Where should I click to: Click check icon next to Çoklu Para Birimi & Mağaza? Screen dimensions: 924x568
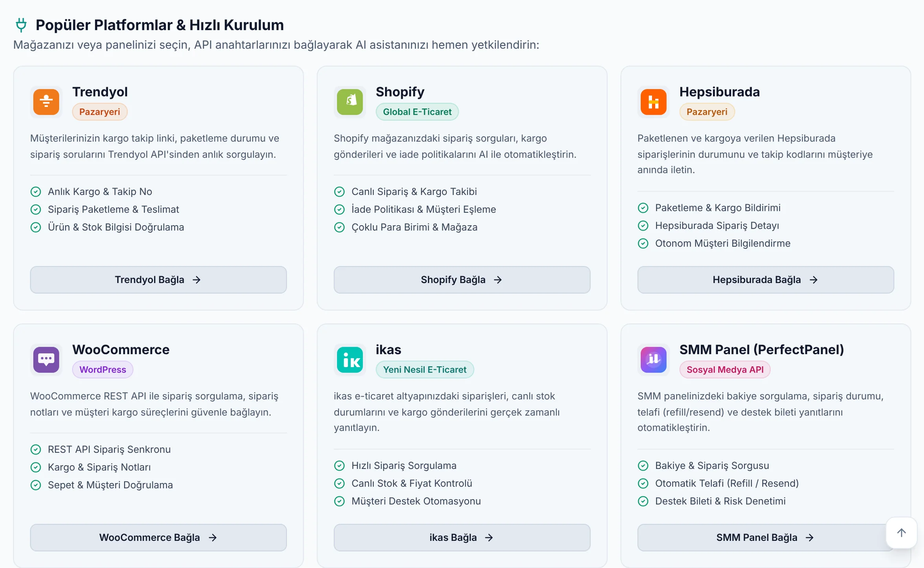tap(339, 227)
